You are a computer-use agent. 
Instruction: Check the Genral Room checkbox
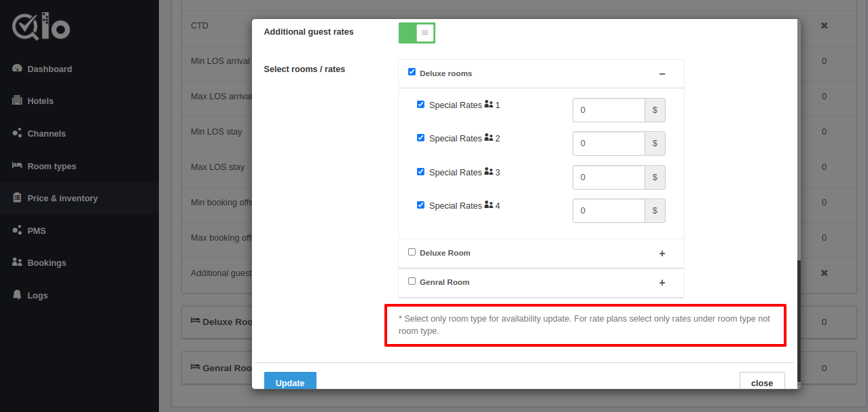click(412, 281)
